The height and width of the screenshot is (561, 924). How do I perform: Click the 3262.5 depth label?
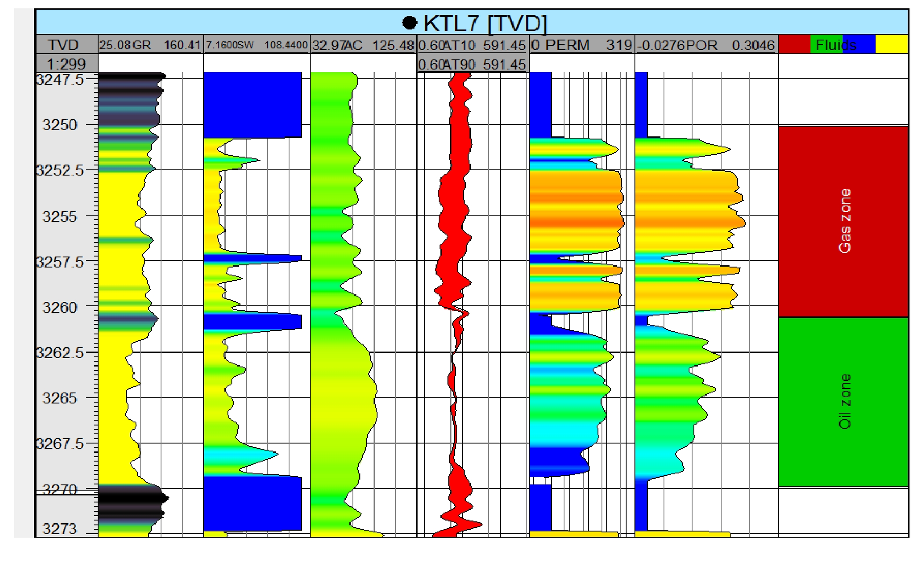coord(60,352)
